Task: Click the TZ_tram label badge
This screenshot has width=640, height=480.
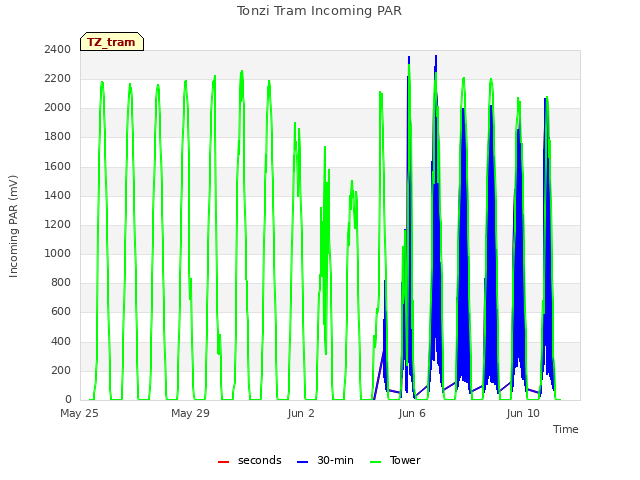Action: coord(112,42)
